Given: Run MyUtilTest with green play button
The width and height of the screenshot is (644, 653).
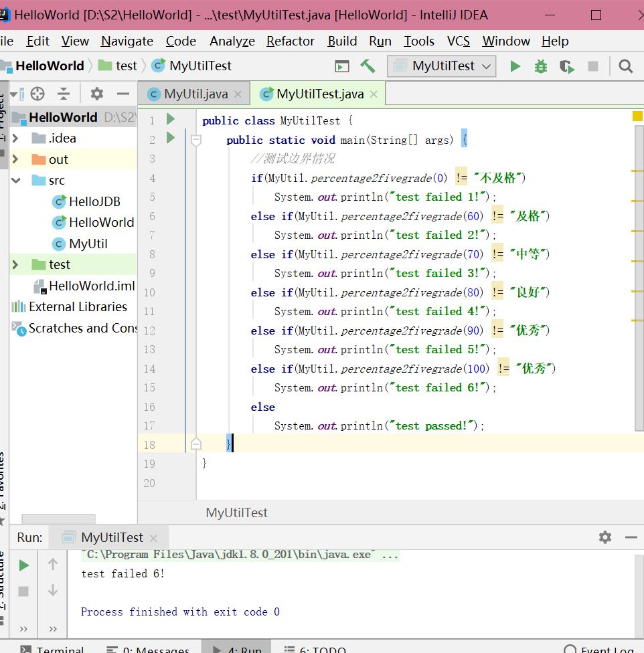Looking at the screenshot, I should pos(515,66).
